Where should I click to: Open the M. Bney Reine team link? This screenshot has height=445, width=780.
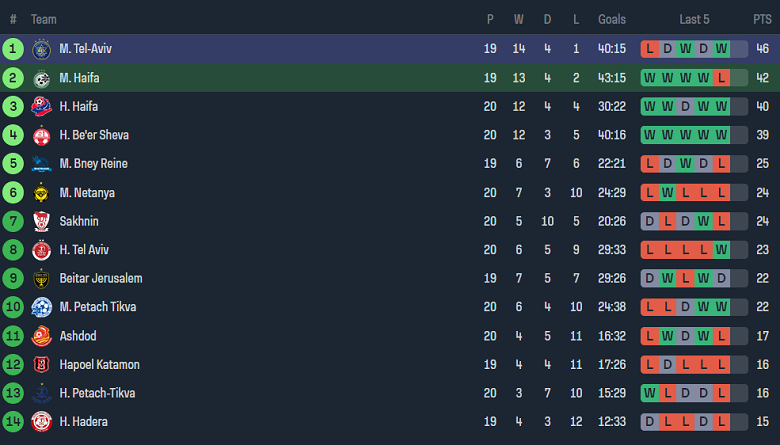pos(93,164)
